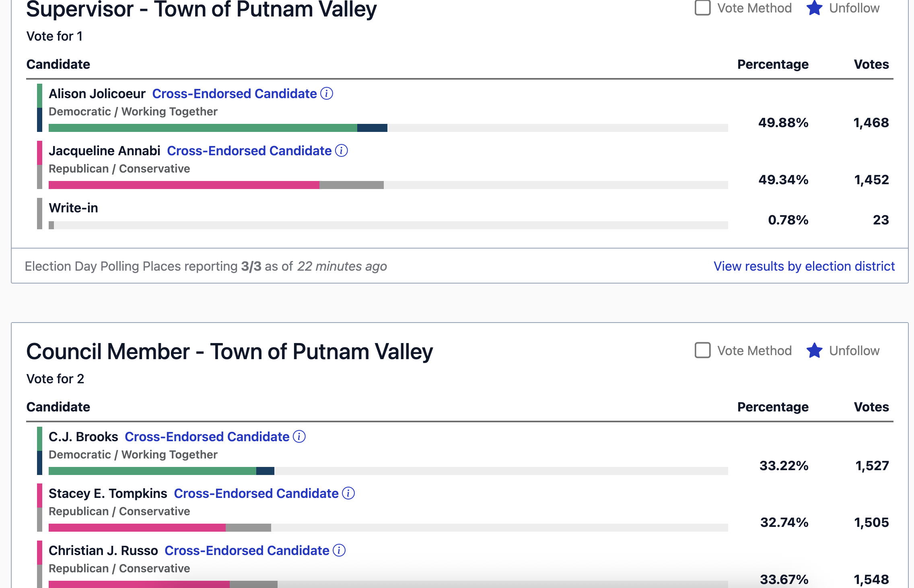Click the Supervisor race follow star icon
Viewport: 914px width, 588px height.
(x=815, y=8)
